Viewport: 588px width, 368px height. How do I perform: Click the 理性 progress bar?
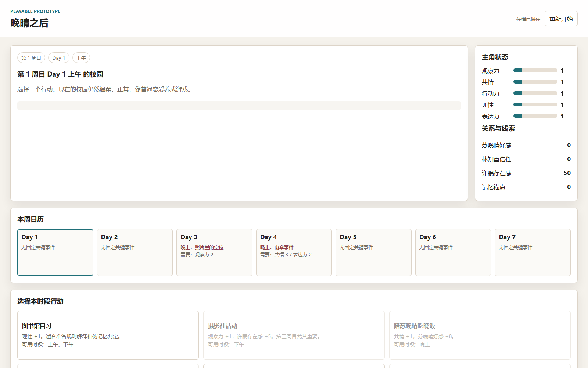tap(535, 105)
